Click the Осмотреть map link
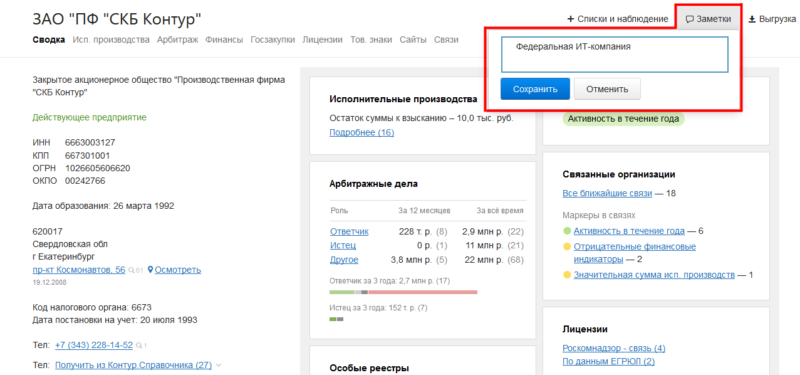The image size is (800, 375). click(178, 269)
